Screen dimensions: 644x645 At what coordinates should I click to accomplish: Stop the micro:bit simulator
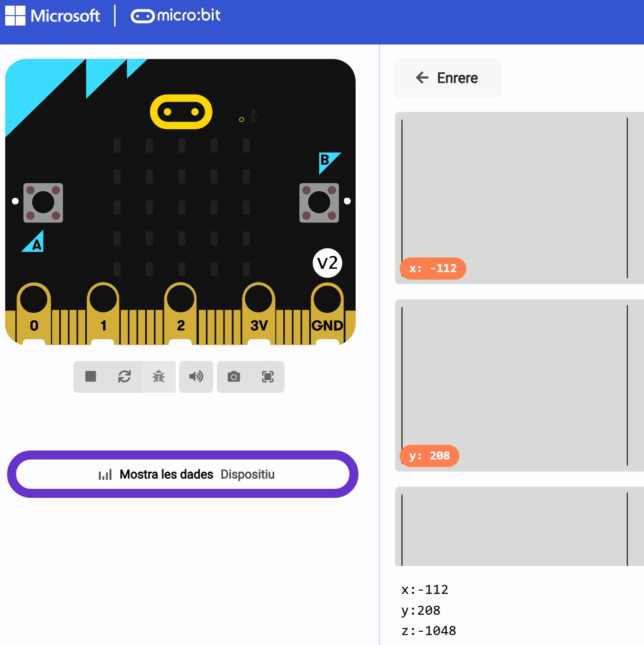point(90,377)
